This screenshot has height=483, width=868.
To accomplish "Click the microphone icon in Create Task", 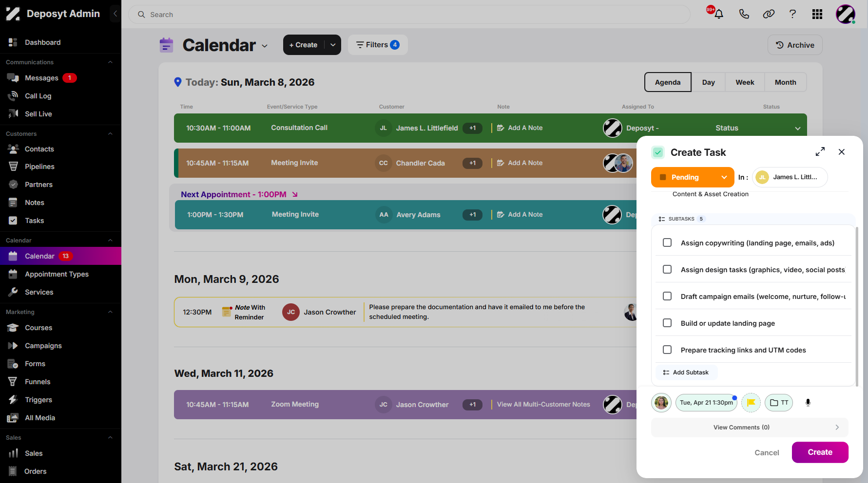I will pyautogui.click(x=808, y=403).
